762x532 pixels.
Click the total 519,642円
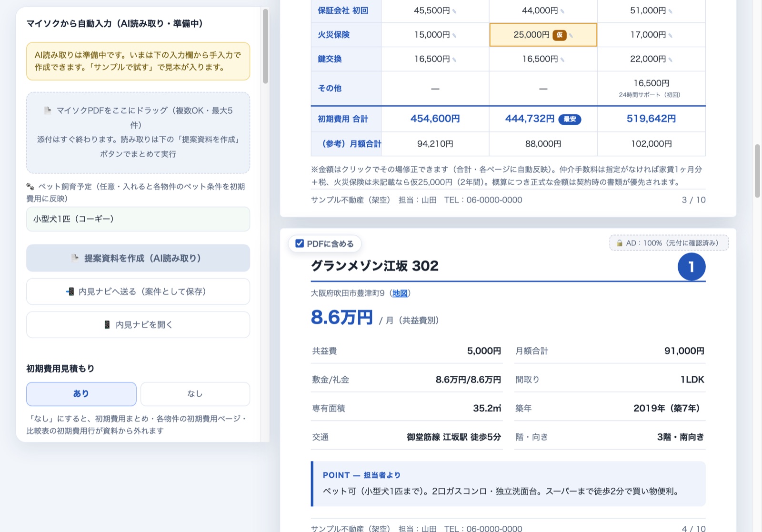click(652, 119)
